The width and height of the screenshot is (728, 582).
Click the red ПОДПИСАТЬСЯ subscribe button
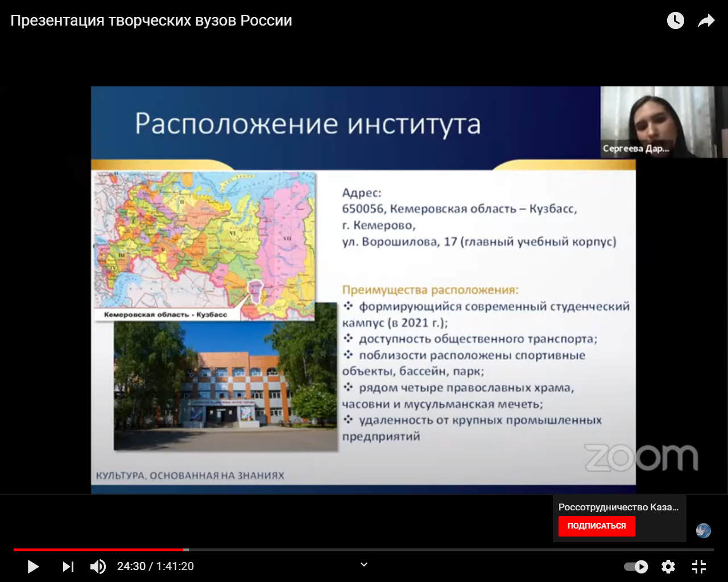(597, 526)
